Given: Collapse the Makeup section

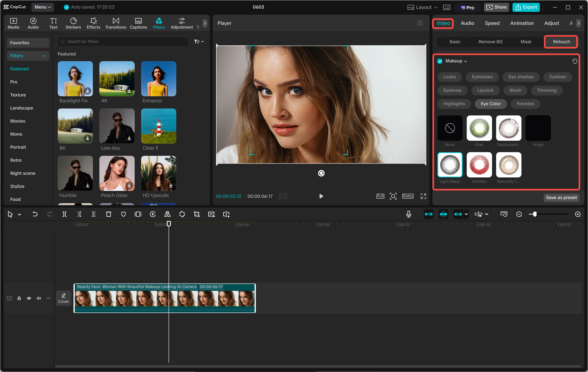Looking at the screenshot, I should [x=466, y=61].
